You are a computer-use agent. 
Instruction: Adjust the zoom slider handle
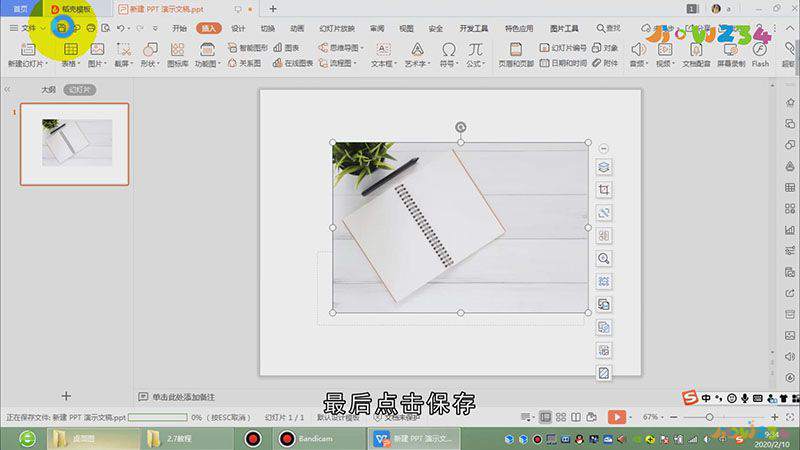pyautogui.click(x=709, y=417)
